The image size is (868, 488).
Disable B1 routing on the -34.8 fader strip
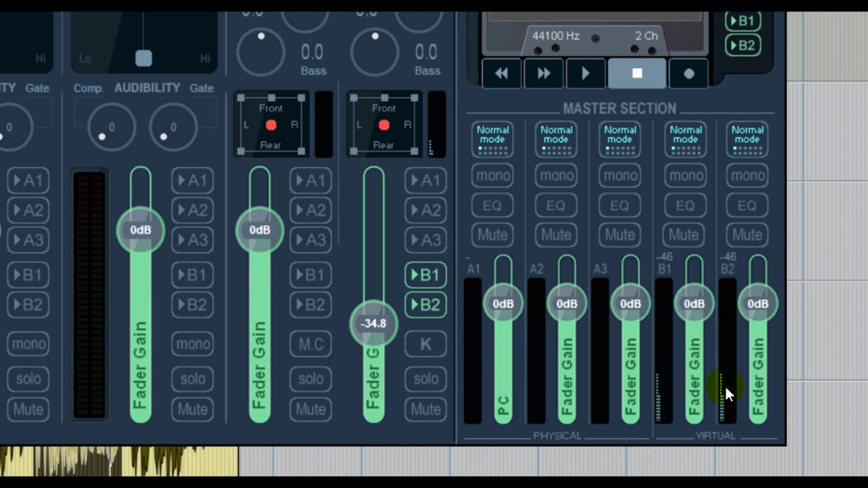tap(426, 275)
